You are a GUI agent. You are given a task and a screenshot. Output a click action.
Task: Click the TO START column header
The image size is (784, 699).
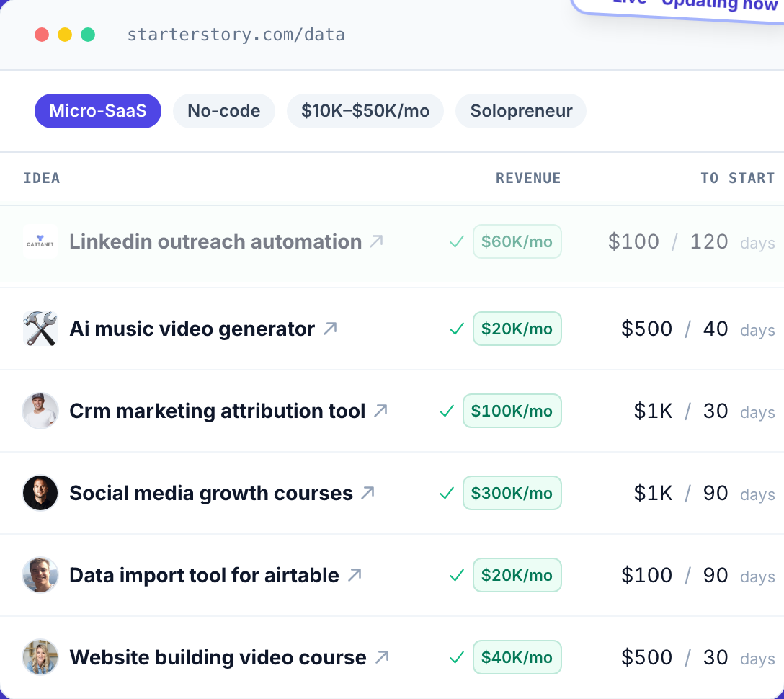pyautogui.click(x=737, y=178)
